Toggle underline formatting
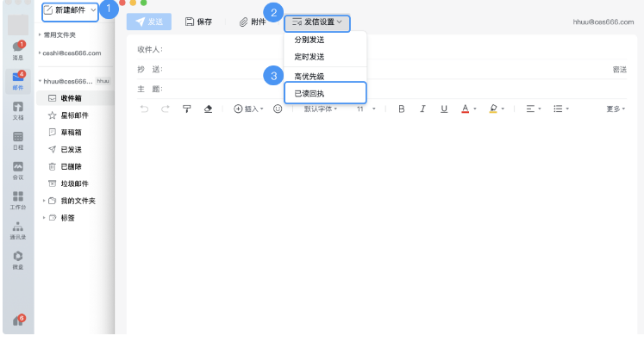 [444, 109]
